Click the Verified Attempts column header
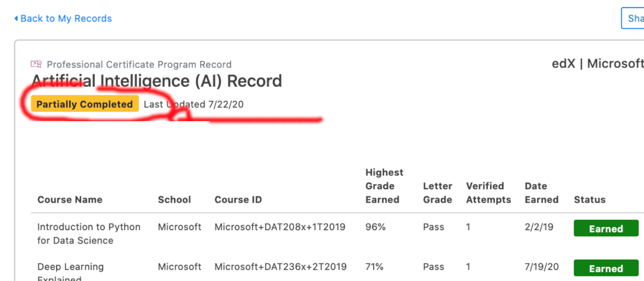 tap(489, 193)
